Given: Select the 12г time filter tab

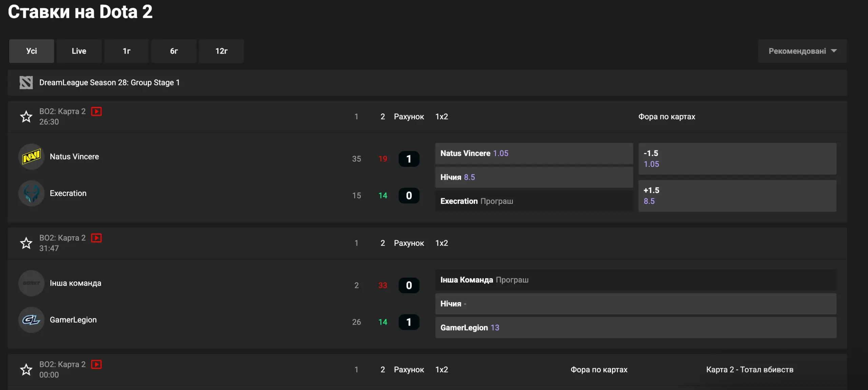Looking at the screenshot, I should click(221, 51).
